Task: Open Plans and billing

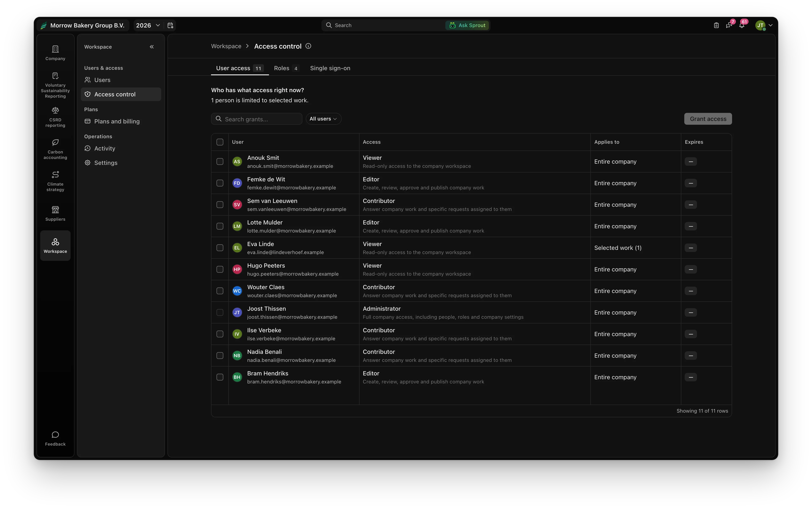Action: coord(121,121)
